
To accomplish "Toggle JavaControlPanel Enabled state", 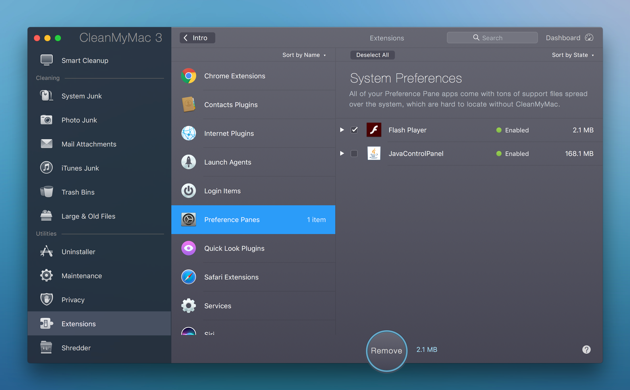I will click(x=512, y=153).
